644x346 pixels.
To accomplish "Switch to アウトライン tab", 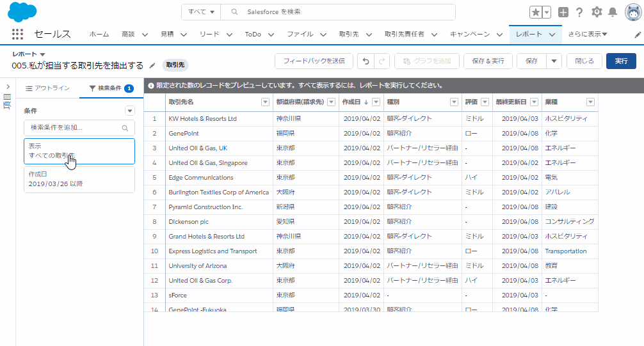I will 47,88.
